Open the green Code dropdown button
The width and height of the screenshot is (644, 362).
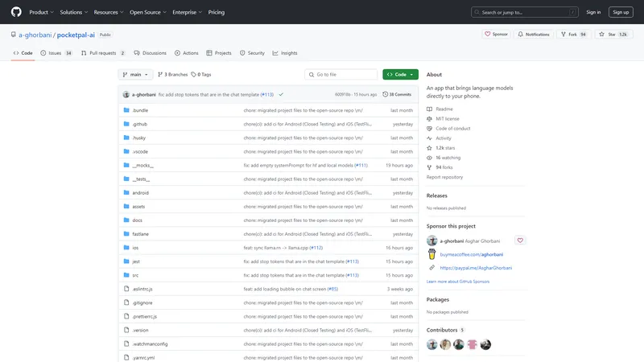400,74
